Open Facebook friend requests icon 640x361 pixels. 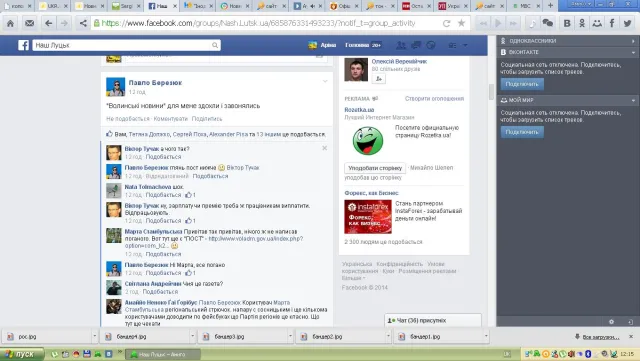(x=401, y=45)
